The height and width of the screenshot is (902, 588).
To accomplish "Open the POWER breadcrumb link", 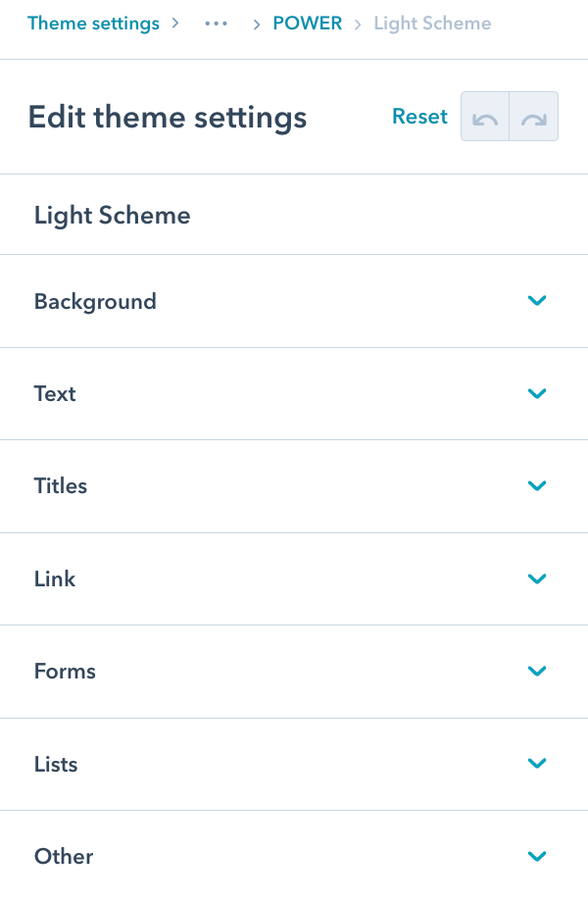I will 307,23.
